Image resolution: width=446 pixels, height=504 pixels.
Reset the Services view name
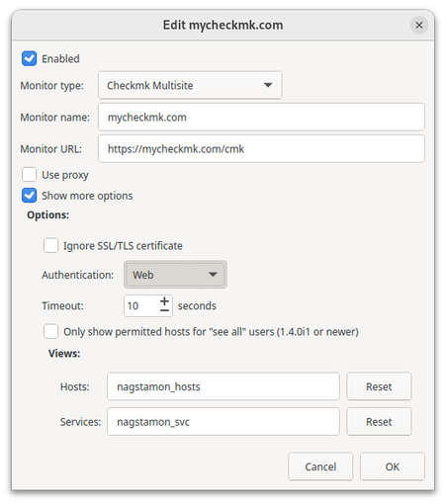pos(379,422)
